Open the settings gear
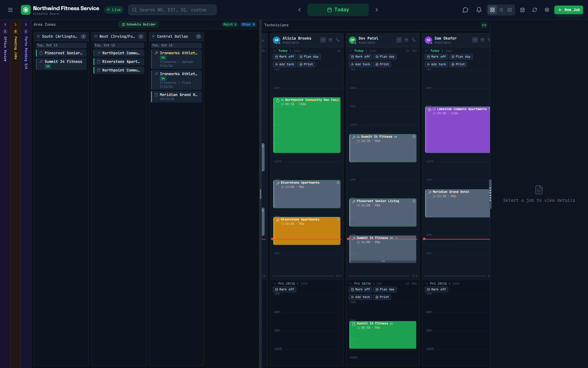The height and width of the screenshot is (368, 588). 547,10
